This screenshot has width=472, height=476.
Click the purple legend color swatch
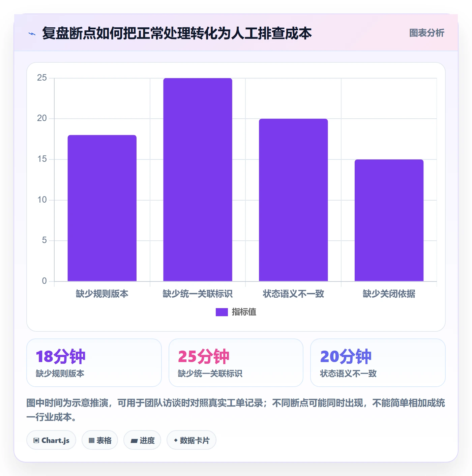click(222, 312)
